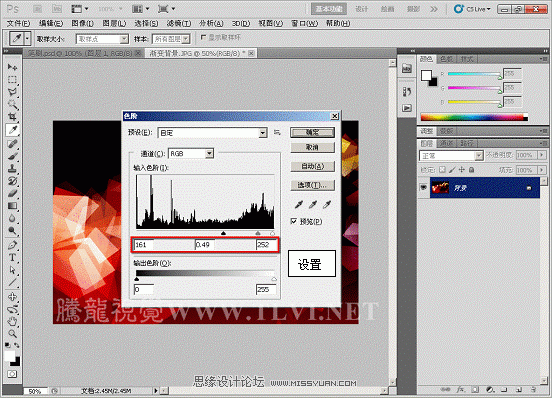Select the Eraser tool

pyautogui.click(x=12, y=193)
